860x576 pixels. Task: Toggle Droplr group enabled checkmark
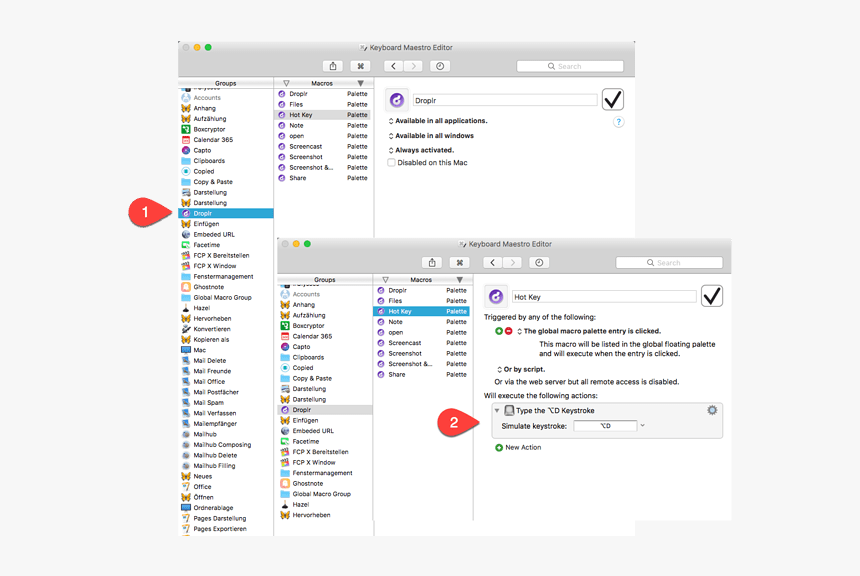(613, 99)
